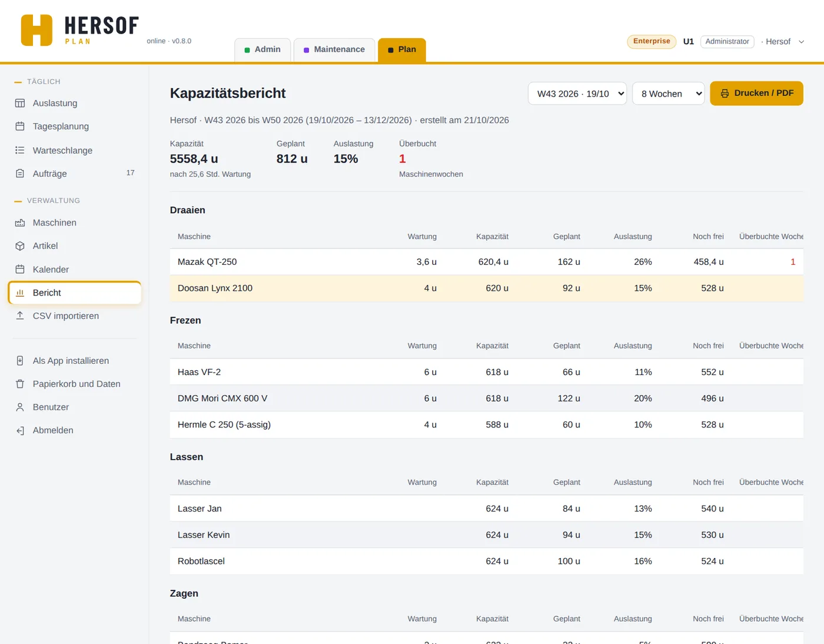Click the Aufträge clipboard icon
This screenshot has height=644, width=824.
(x=20, y=174)
